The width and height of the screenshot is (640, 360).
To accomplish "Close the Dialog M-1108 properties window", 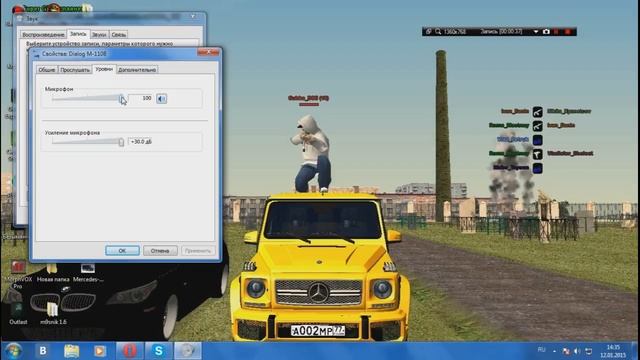I will pos(208,52).
